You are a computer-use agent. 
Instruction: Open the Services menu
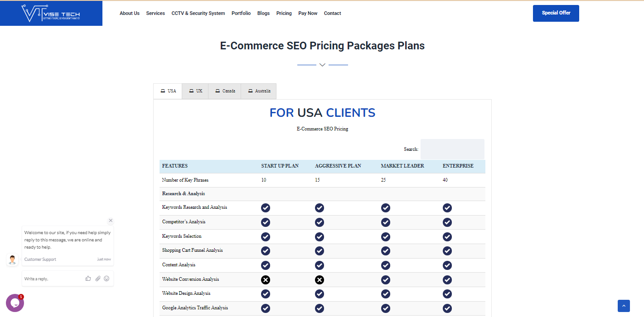(x=155, y=13)
